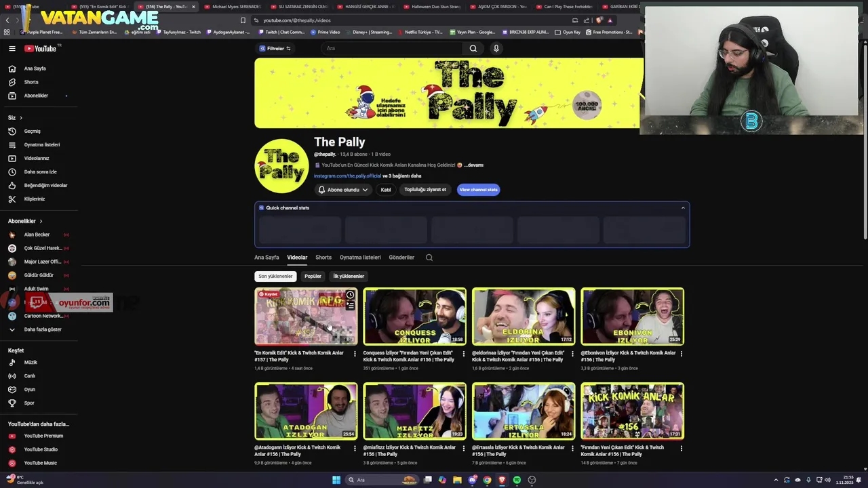Open Geçmiş history page
Viewport: 868px width, 488px height.
(33, 131)
